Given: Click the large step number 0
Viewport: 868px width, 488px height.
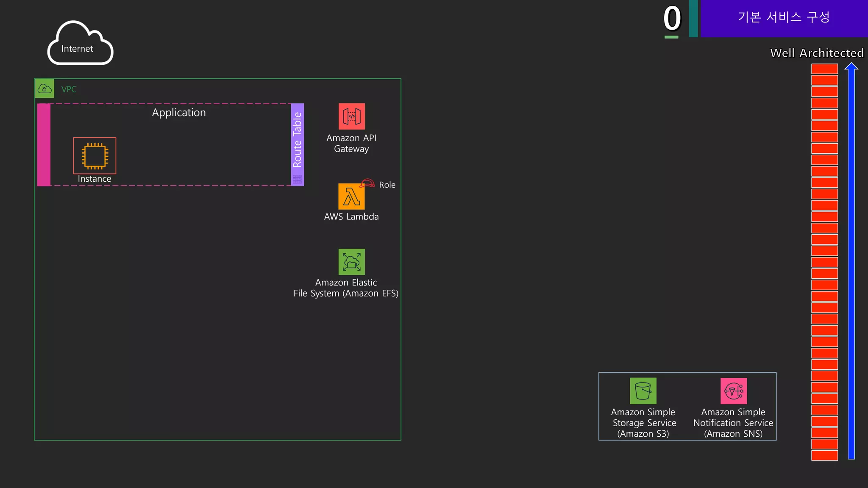Looking at the screenshot, I should (x=672, y=19).
